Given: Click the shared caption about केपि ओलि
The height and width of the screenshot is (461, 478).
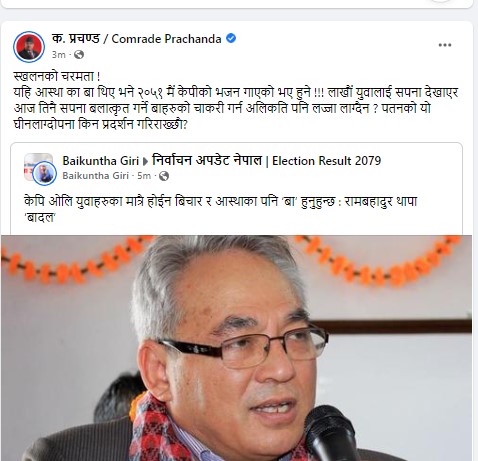Looking at the screenshot, I should click(x=220, y=209).
